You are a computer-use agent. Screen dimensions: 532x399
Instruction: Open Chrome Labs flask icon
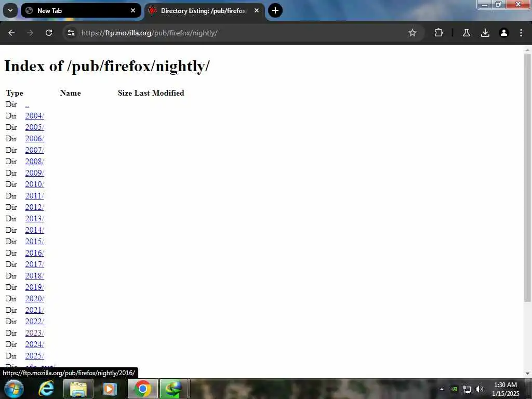tap(467, 33)
